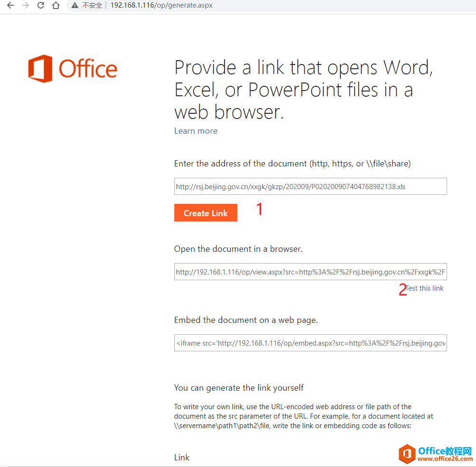Click the view.aspx browser link field

pyautogui.click(x=310, y=271)
